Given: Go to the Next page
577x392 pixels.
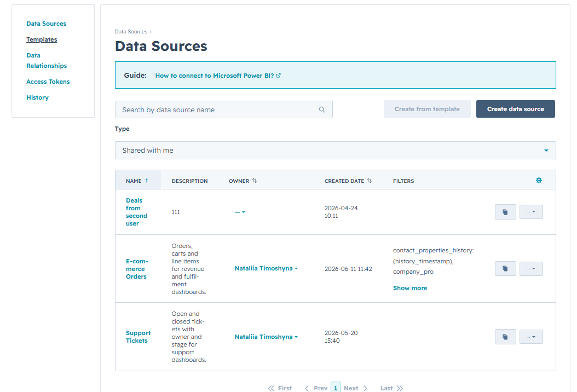Looking at the screenshot, I should [355, 388].
